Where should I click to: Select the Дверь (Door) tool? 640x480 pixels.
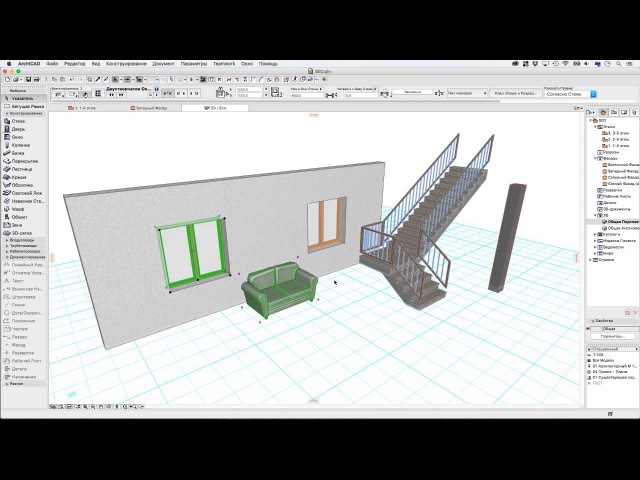24,129
